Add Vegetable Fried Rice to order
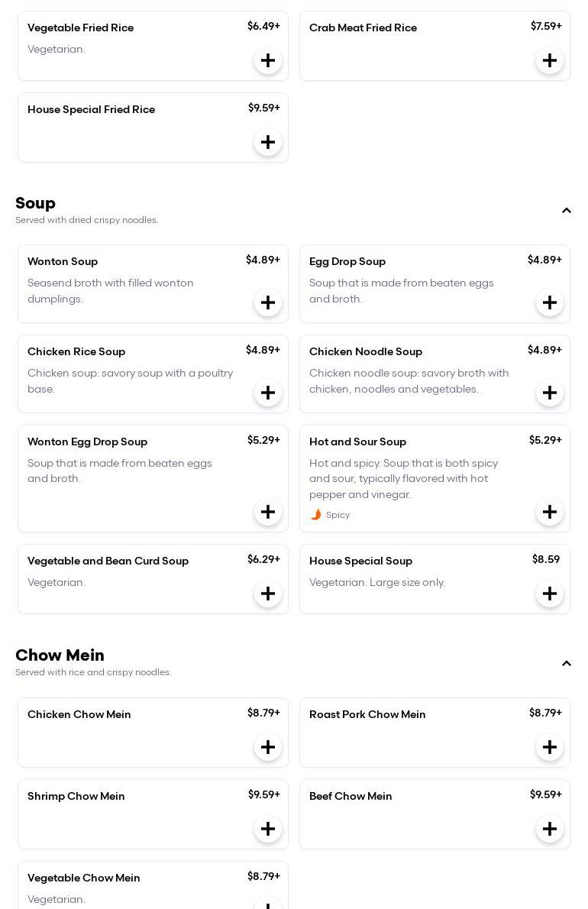The image size is (588, 909). [268, 60]
